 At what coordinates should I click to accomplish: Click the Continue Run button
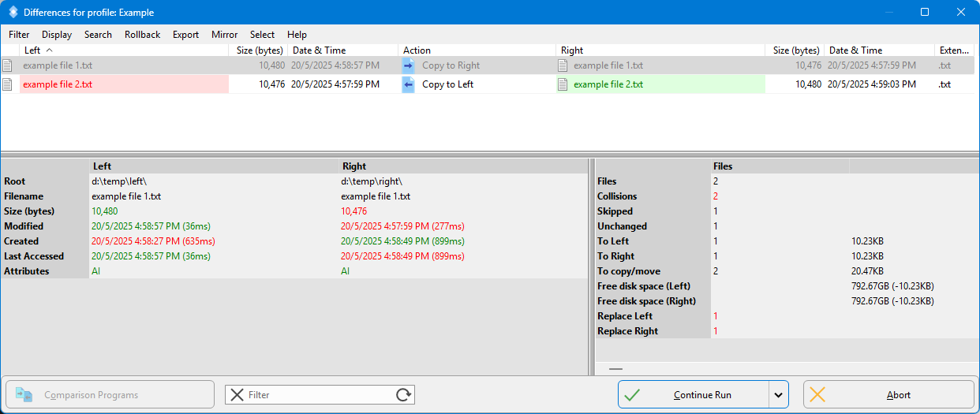point(693,395)
